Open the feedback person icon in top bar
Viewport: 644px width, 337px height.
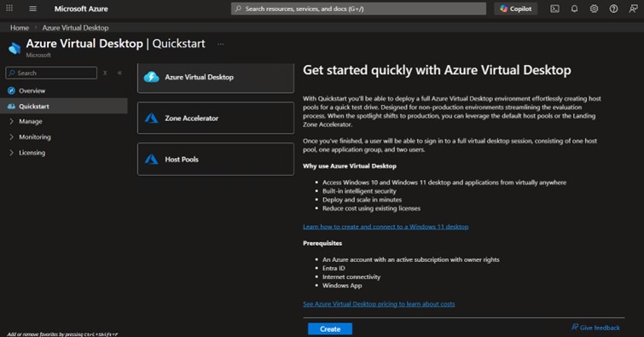click(x=633, y=9)
